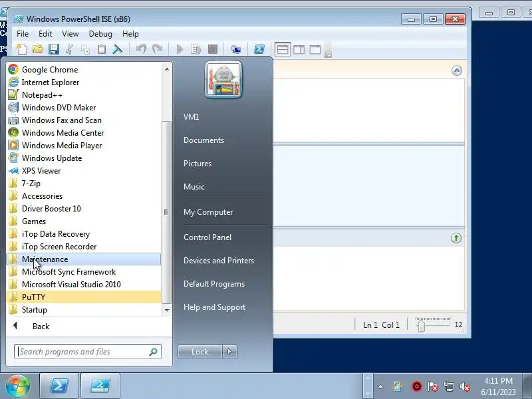Viewport: 532px width, 399px height.
Task: Click the Clear Output Pane icon
Action: pos(118,49)
